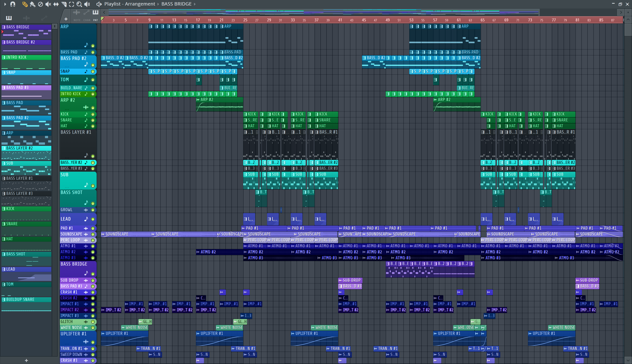Mute the ARP track
632x364 pixels.
(x=93, y=46)
